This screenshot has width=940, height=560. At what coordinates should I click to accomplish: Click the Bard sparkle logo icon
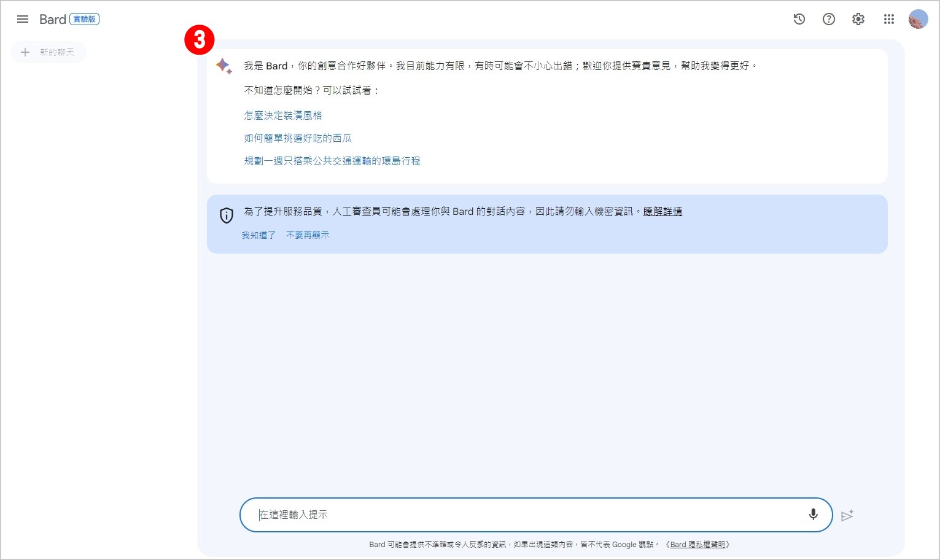click(223, 66)
